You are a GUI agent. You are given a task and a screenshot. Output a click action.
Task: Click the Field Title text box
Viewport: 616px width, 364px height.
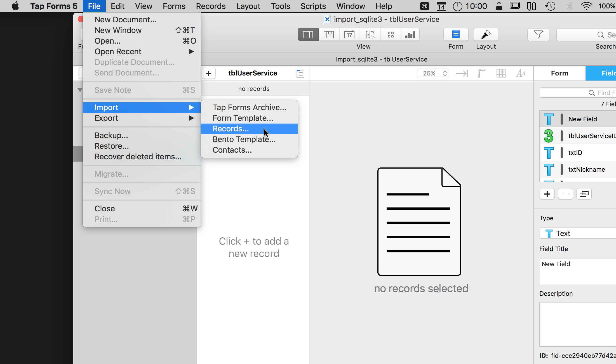(578, 272)
